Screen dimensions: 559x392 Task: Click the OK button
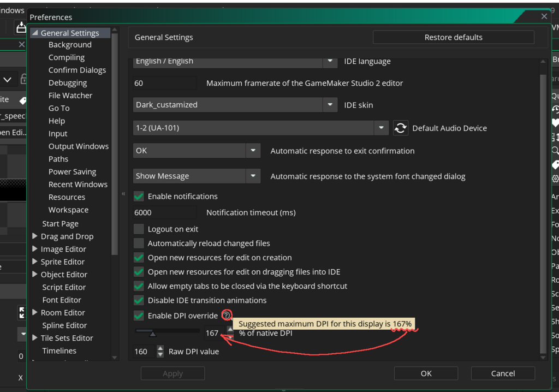pos(426,373)
